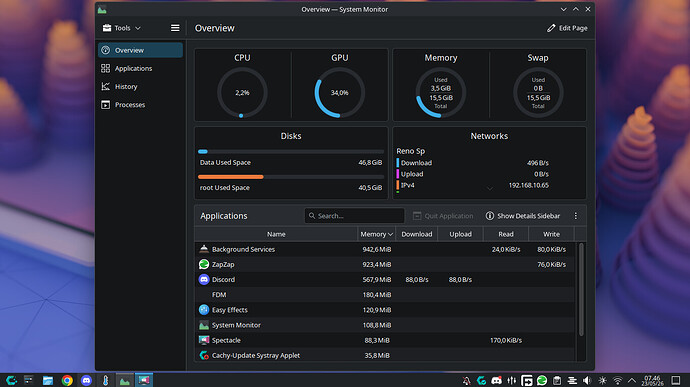Open the three-dot applications options menu
Image resolution: width=690 pixels, height=387 pixels.
click(576, 216)
